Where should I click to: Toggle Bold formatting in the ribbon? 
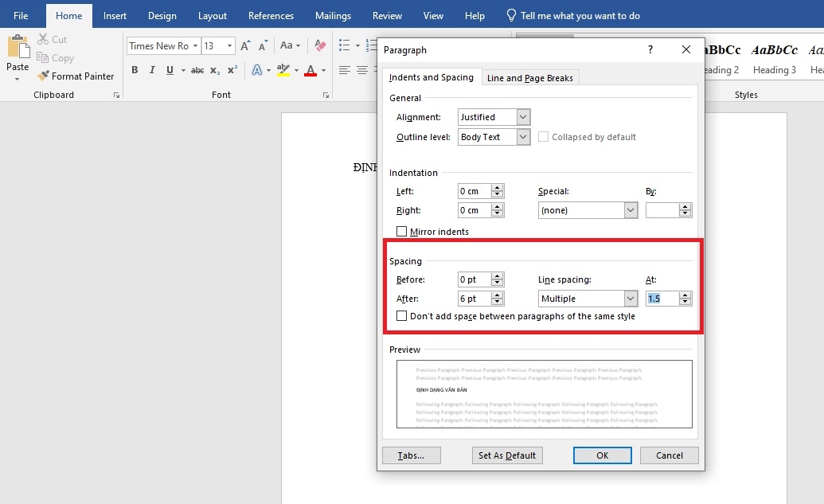[x=135, y=71]
